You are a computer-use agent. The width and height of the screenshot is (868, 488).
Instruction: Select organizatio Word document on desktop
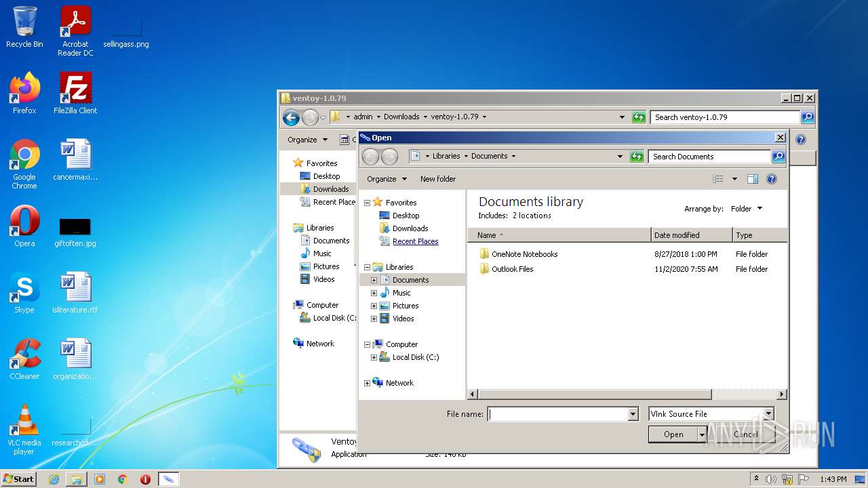(75, 359)
